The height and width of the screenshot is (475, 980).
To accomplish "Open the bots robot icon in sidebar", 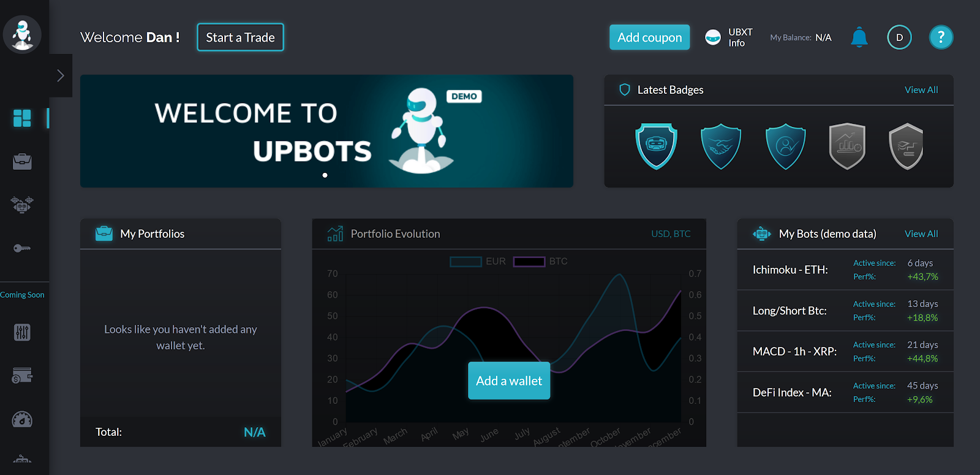I will 22,205.
